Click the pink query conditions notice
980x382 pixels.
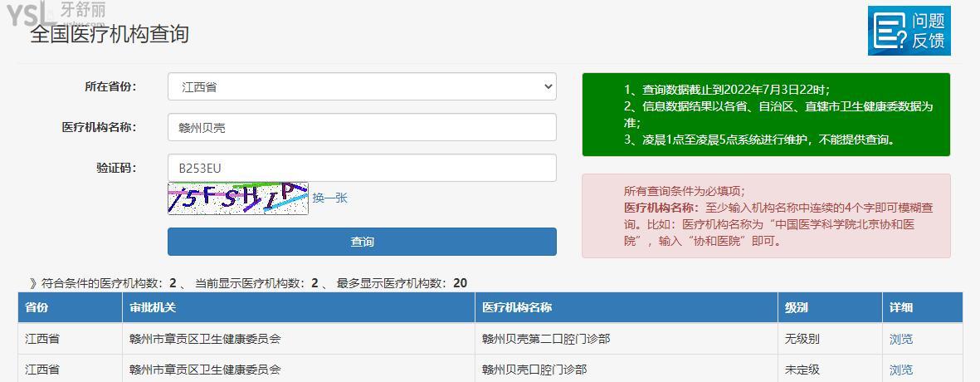pyautogui.click(x=766, y=216)
